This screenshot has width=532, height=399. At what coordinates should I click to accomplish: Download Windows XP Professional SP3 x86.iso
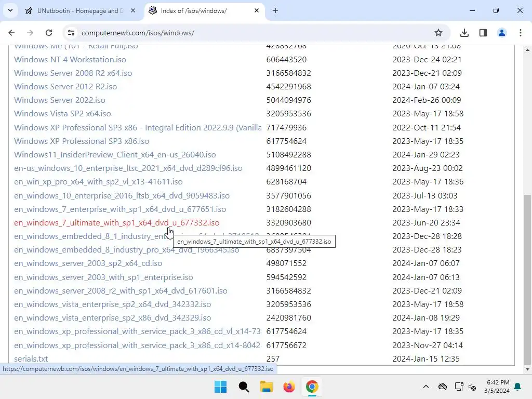click(x=82, y=141)
